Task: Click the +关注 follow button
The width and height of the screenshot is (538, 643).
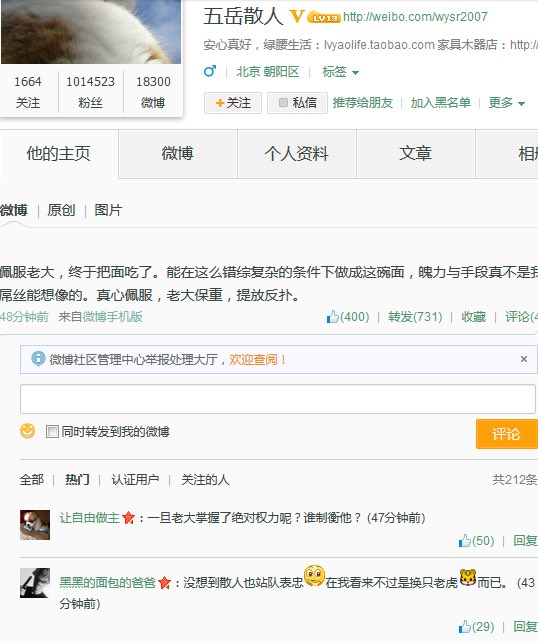Action: [233, 103]
